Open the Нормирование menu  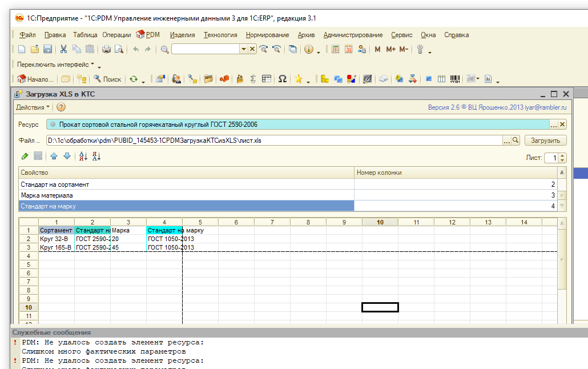(267, 35)
